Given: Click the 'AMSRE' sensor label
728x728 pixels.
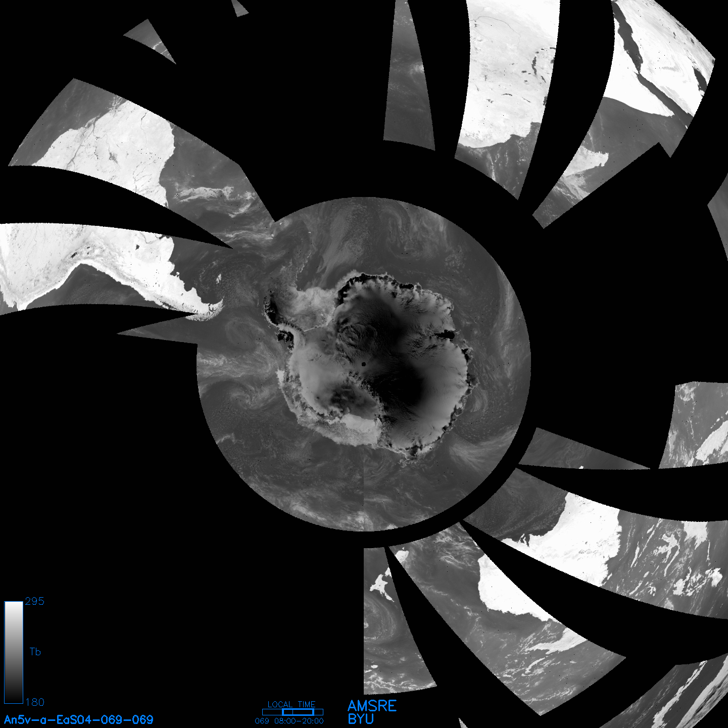Looking at the screenshot, I should click(x=372, y=706).
